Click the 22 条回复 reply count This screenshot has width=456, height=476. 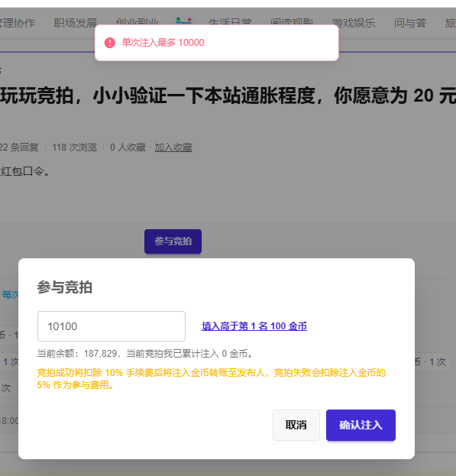(x=19, y=147)
